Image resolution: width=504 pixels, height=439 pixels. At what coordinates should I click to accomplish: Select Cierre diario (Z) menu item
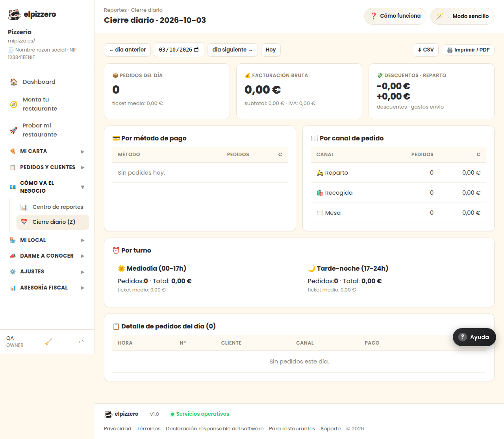53,222
